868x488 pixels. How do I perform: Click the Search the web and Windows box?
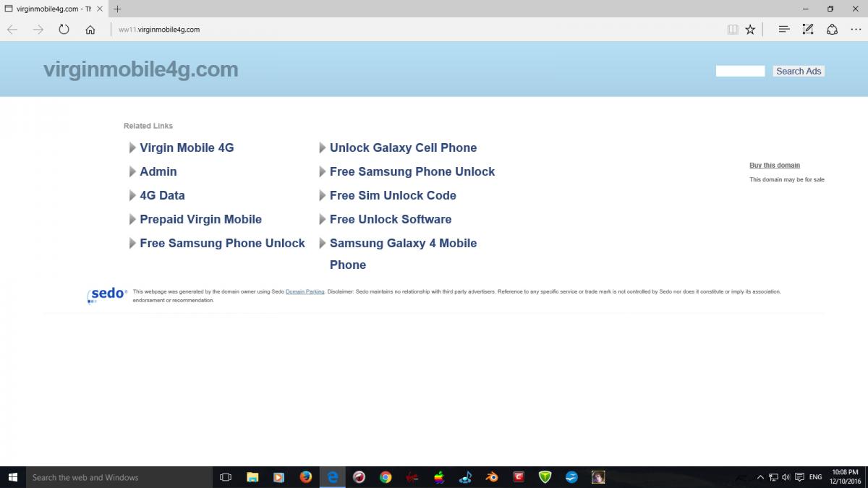tap(119, 477)
